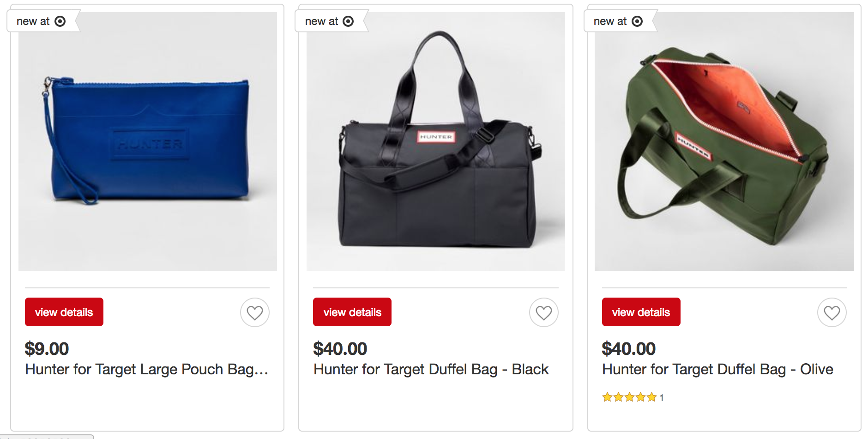Click the five-star rating on the Olive duffel
Viewport: 868px width, 439px height.
tap(629, 397)
